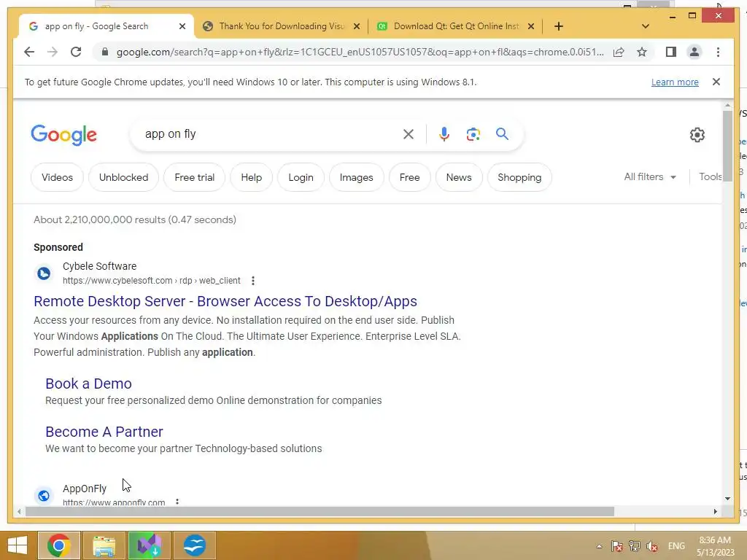Reload the Google search page
The height and width of the screenshot is (560, 747).
coord(76,52)
